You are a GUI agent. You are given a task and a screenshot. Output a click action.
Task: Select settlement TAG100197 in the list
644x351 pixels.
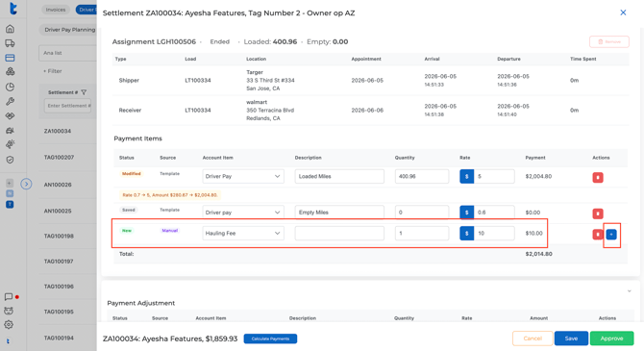pyautogui.click(x=59, y=262)
